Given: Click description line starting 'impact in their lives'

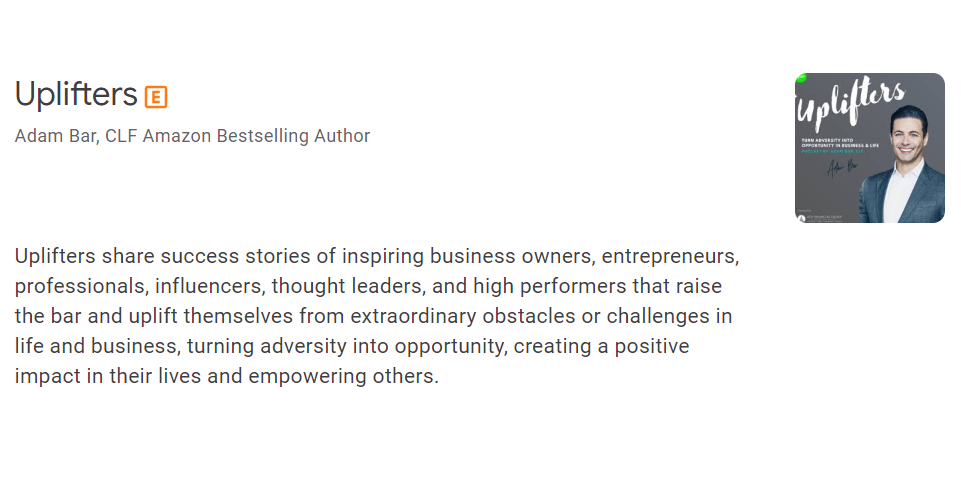Looking at the screenshot, I should tap(226, 377).
